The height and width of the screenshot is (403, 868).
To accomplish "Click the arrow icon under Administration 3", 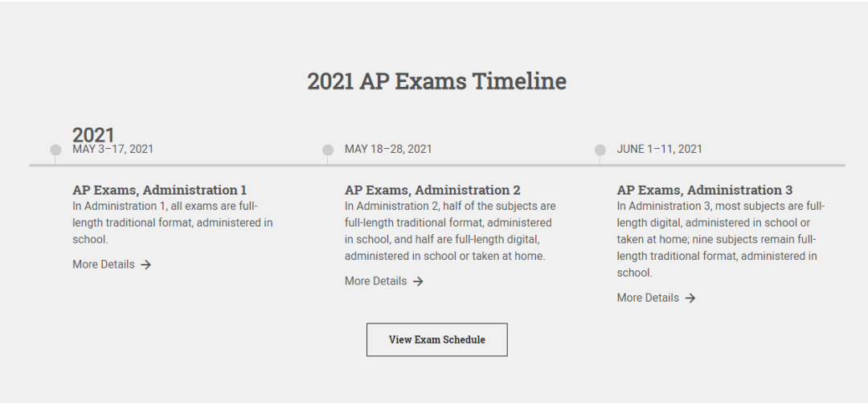I will 690,298.
